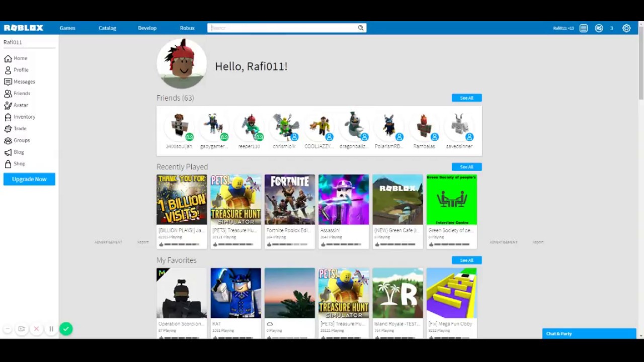Viewport: 644px width, 362px height.
Task: Open the [NEW] Green Cafe game
Action: click(x=397, y=200)
